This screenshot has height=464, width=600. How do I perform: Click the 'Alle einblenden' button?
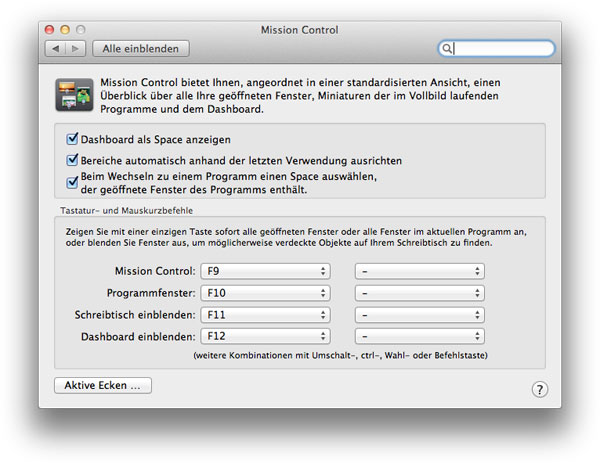[140, 48]
